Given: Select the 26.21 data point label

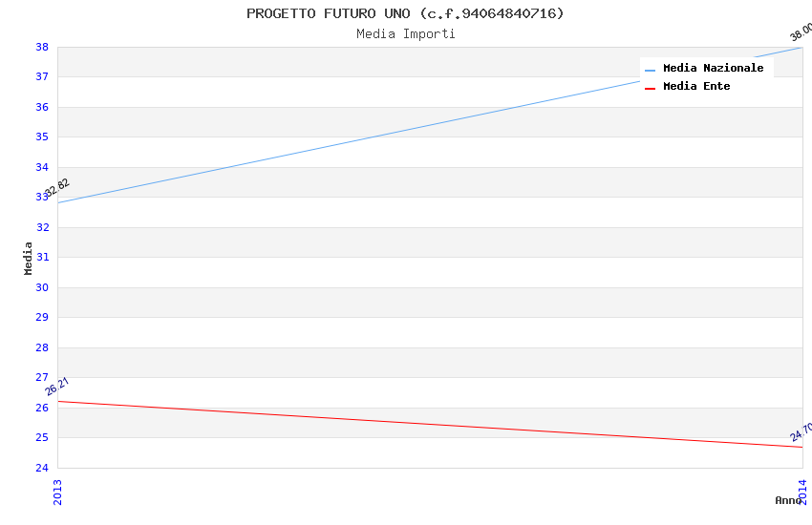Looking at the screenshot, I should tap(57, 387).
